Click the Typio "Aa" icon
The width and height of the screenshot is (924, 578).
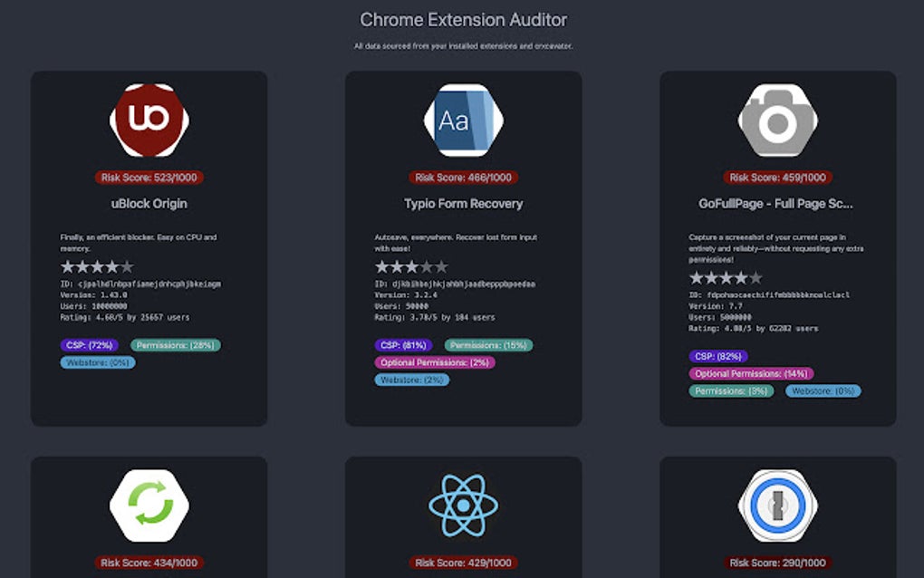coord(463,120)
